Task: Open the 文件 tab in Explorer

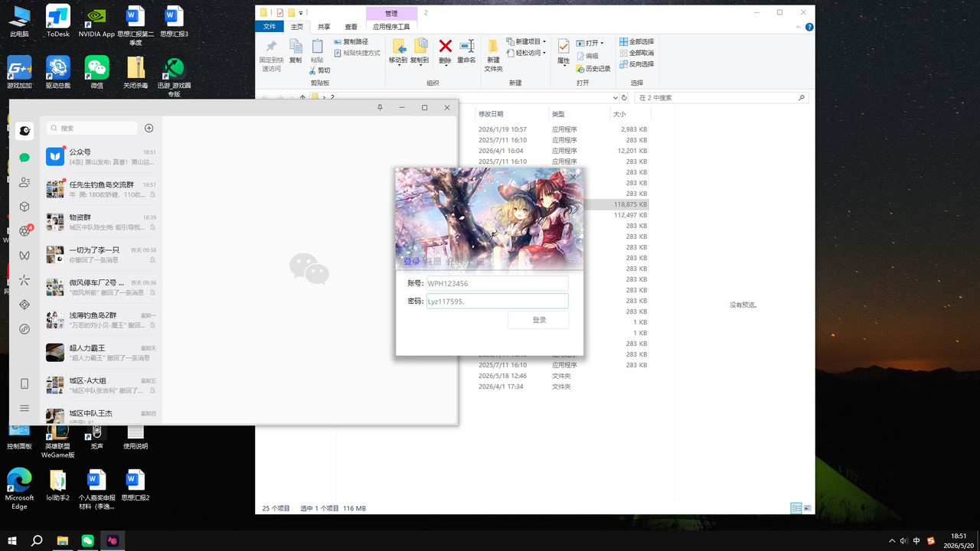Action: pyautogui.click(x=269, y=27)
